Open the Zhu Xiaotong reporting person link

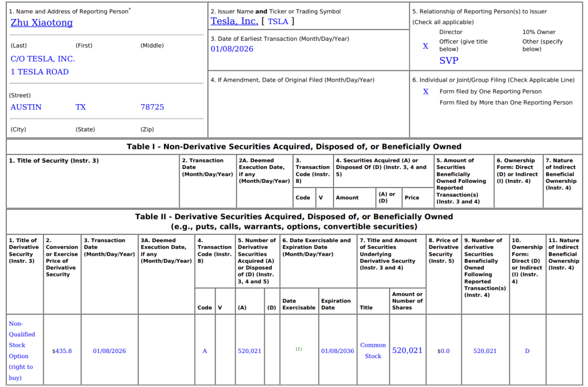pos(41,23)
